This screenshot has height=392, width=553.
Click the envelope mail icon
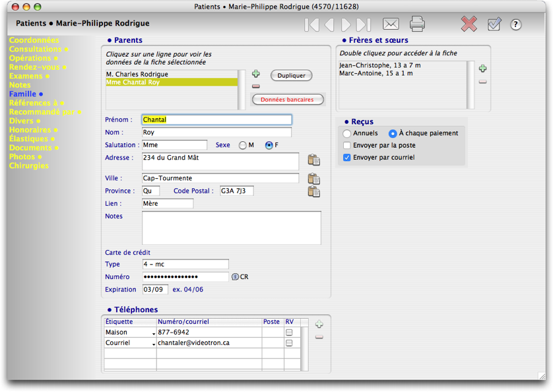pos(391,24)
